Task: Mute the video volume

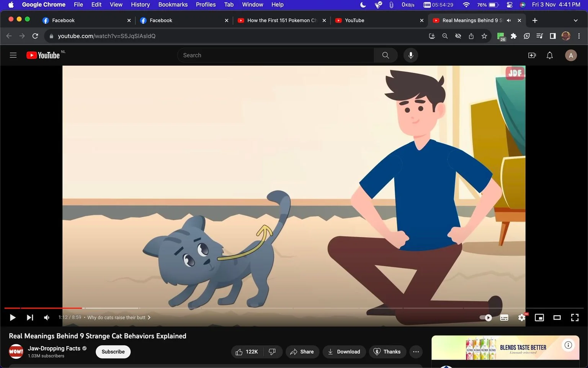Action: point(47,317)
